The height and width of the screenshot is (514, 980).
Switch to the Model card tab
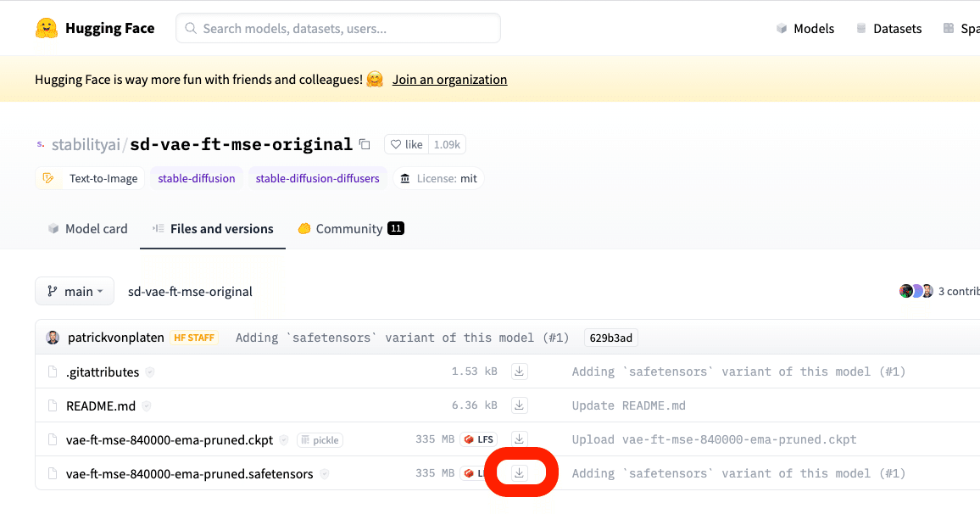click(88, 229)
